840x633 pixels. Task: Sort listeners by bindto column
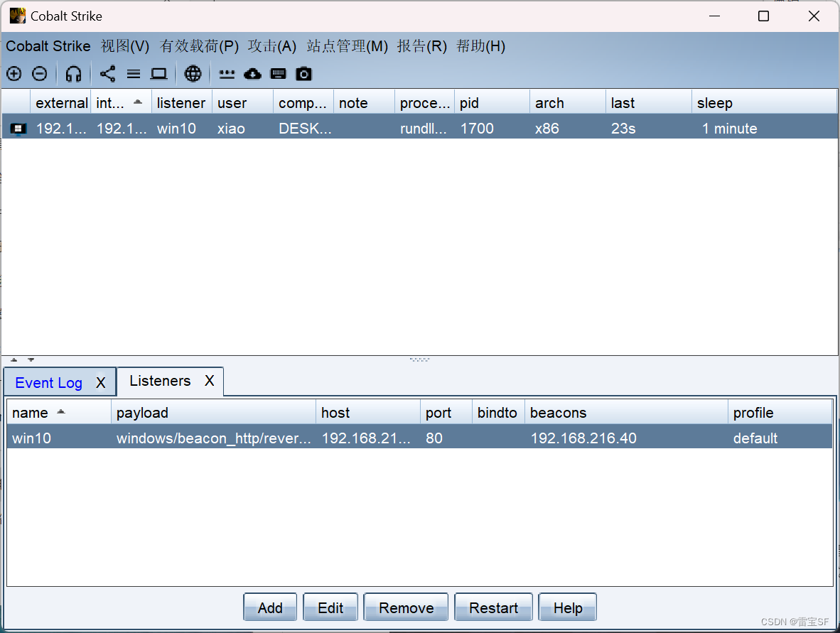click(498, 412)
